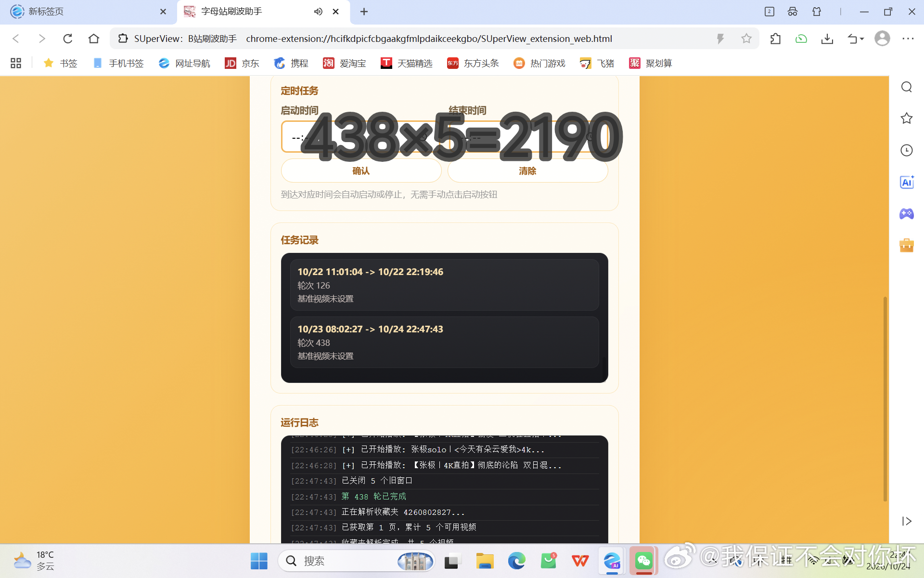
Task: Open the weather widget showing 18°C
Action: pos(35,561)
